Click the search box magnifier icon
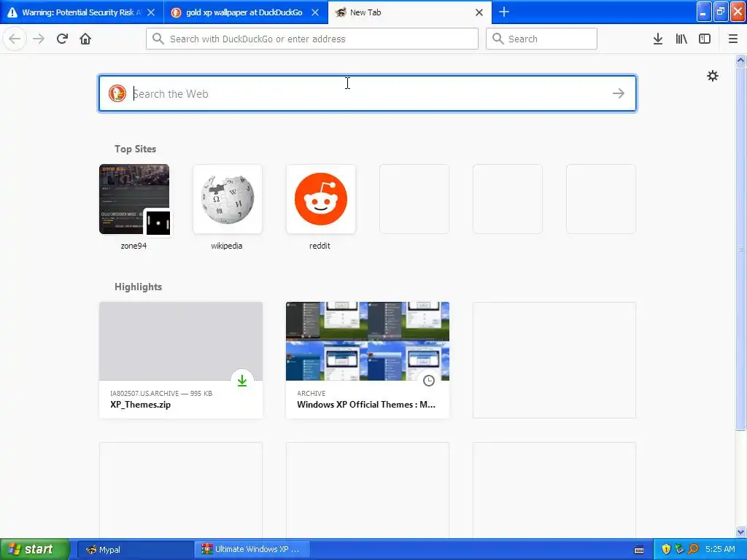 tap(498, 39)
